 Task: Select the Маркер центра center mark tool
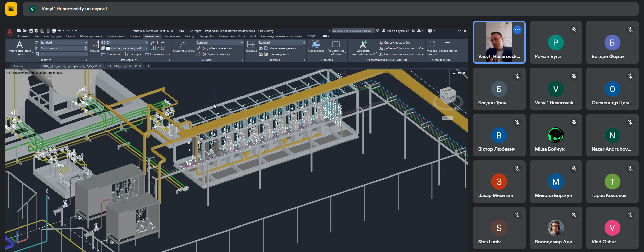coord(432,48)
